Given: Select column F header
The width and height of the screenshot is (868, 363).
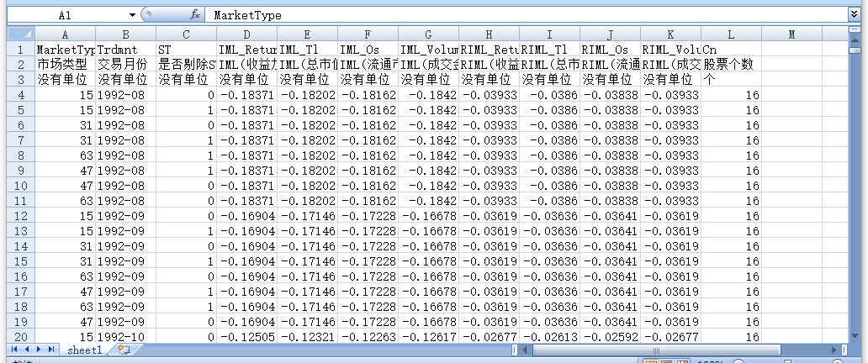Looking at the screenshot, I should pos(368,34).
